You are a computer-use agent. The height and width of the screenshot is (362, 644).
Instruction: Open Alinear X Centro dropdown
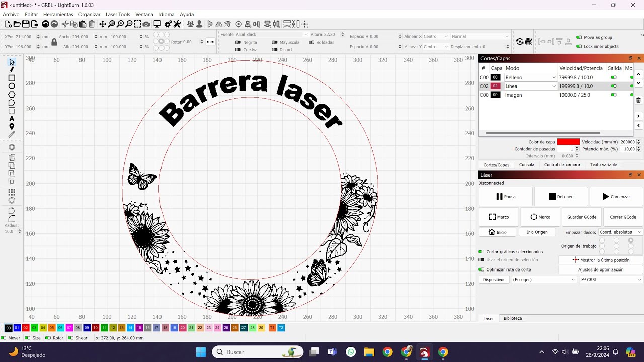click(x=436, y=36)
